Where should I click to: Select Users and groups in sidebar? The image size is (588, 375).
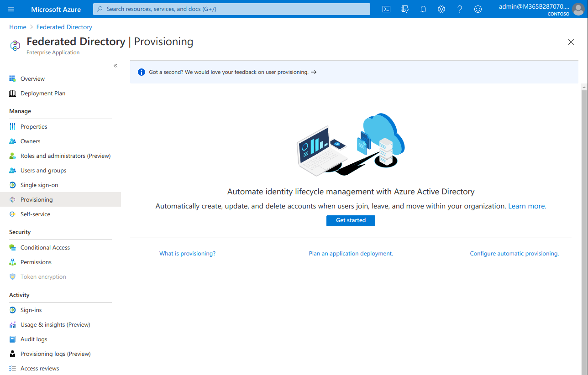(43, 170)
